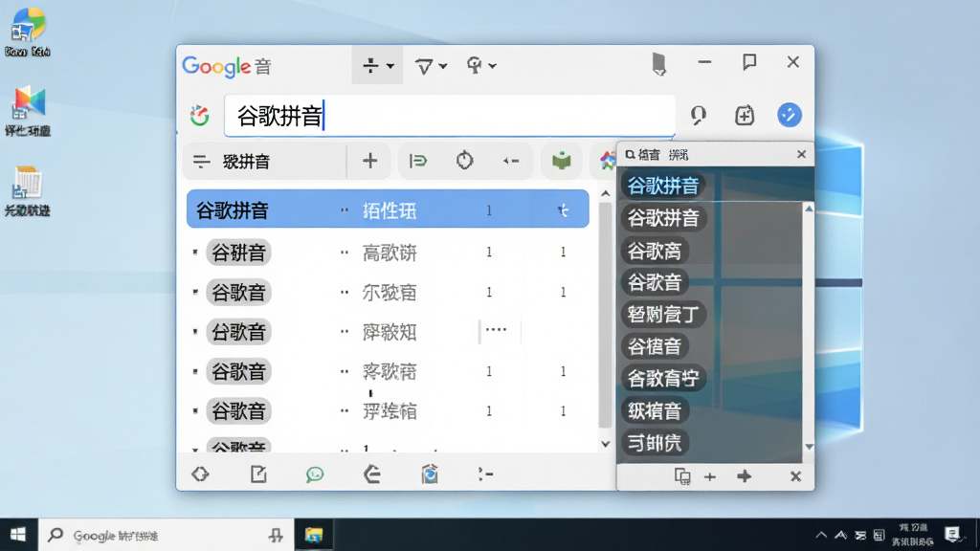Click the side panel scrollbar up arrow

[809, 209]
